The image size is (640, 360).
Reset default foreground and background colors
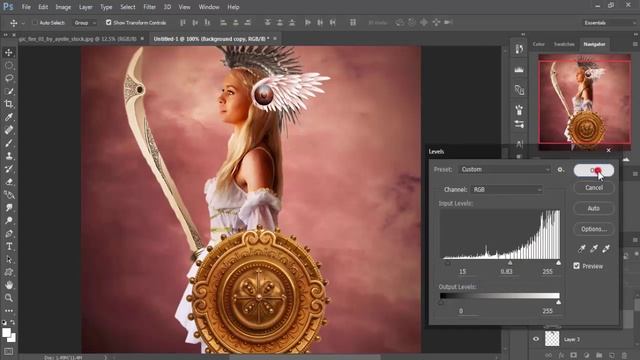[4, 322]
